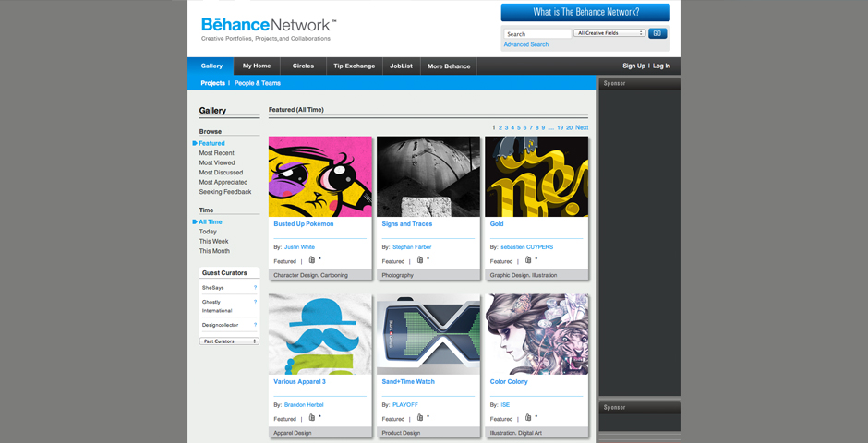The height and width of the screenshot is (443, 868).
Task: Click the appreciate icon under Various Apparel 3
Action: (312, 417)
